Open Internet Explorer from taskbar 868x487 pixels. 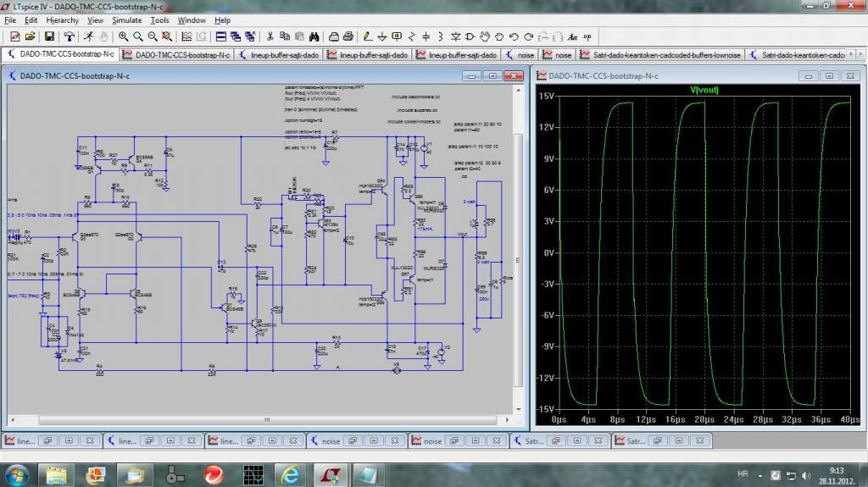pyautogui.click(x=291, y=475)
